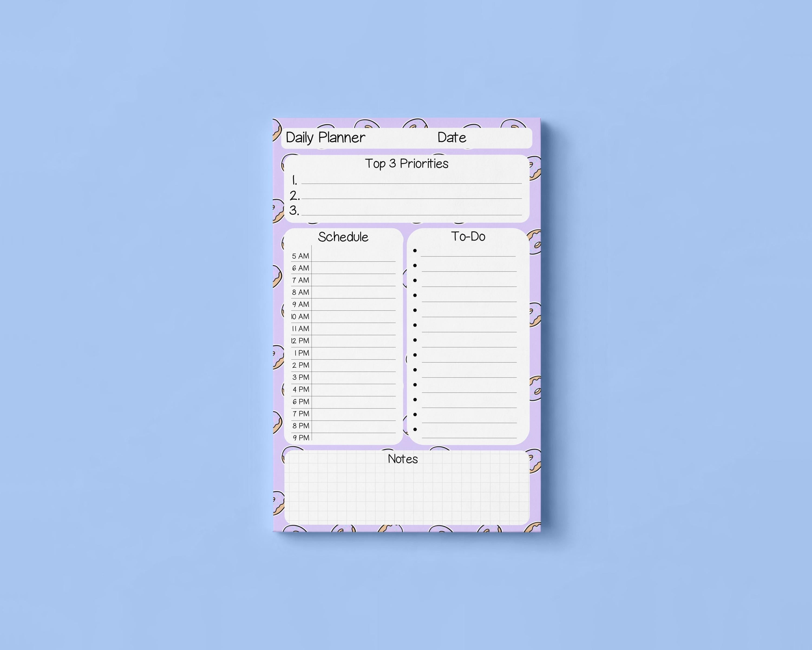Click the "Top 3 Priorities" heading
Screen dimensions: 812x650
[x=406, y=164]
